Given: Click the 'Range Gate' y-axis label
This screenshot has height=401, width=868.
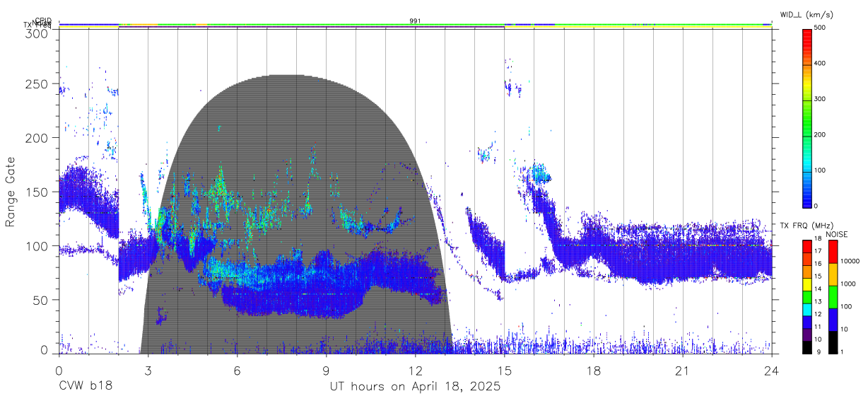Looking at the screenshot, I should [11, 193].
